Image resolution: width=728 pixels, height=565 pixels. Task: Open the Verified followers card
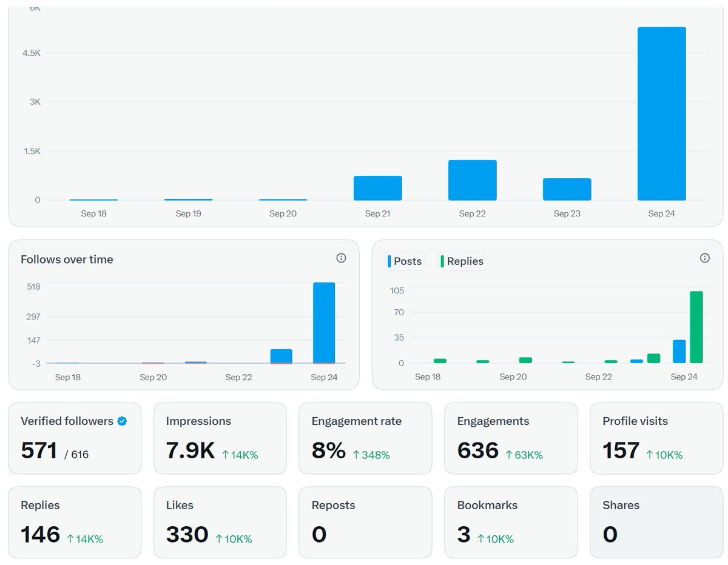coord(75,438)
